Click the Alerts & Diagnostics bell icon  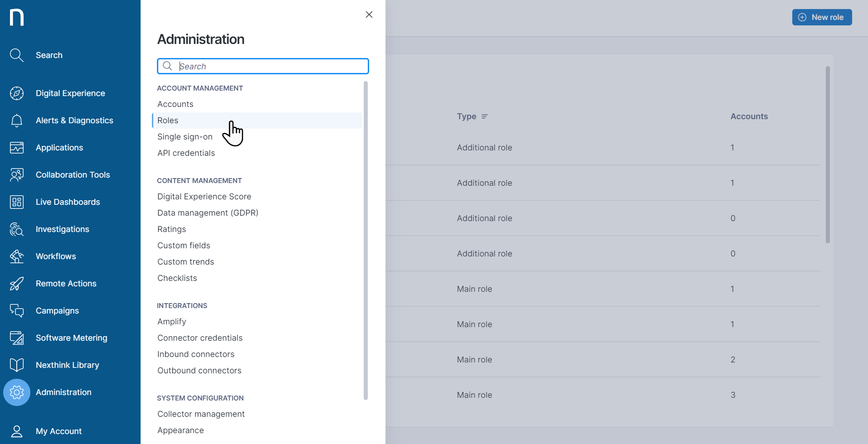pos(16,120)
